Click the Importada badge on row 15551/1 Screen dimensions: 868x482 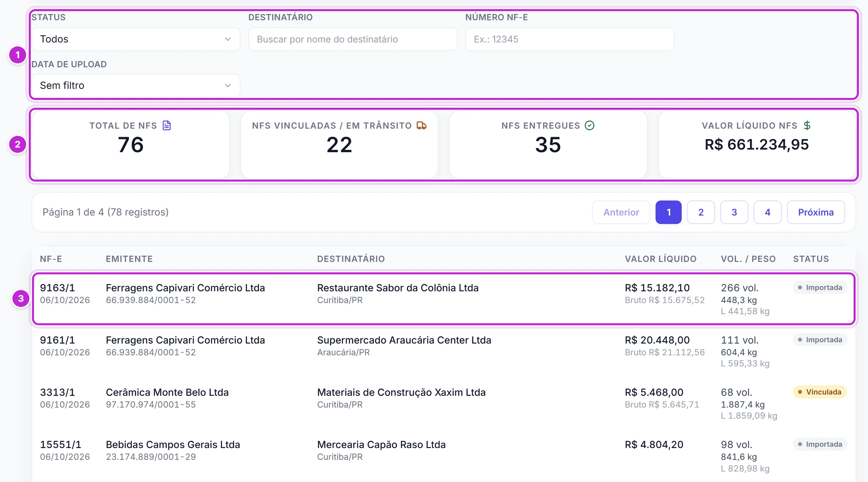[x=820, y=444]
